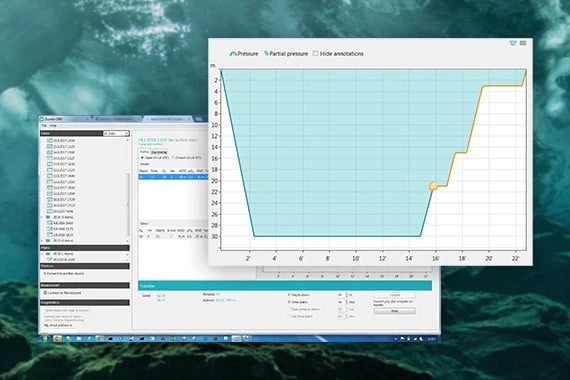Click the first pinned taskbar icon next to Start
This screenshot has height=380, width=570.
(x=57, y=339)
